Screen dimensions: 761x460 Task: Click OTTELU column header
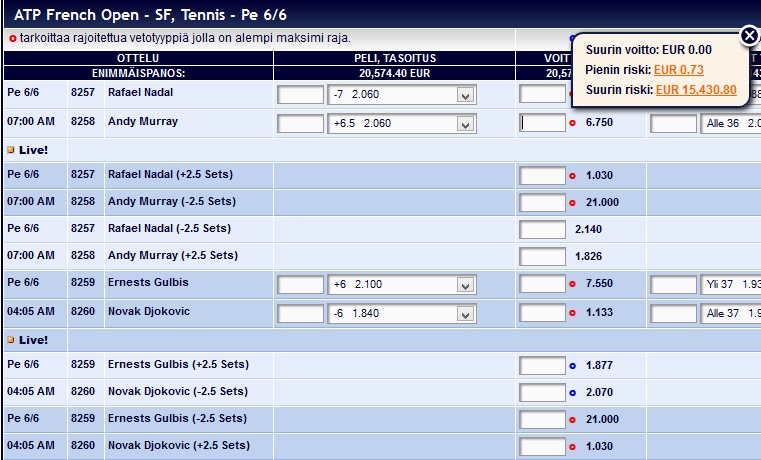click(x=138, y=58)
